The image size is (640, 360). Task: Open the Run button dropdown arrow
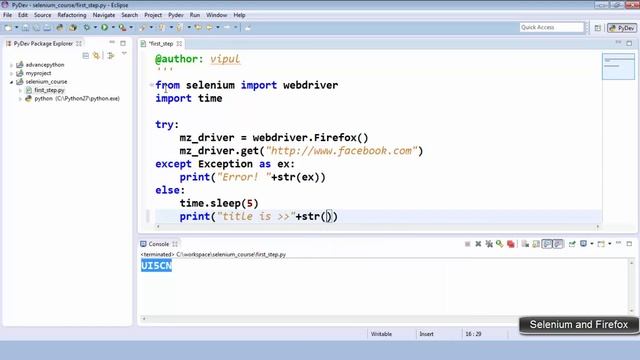coord(113,27)
